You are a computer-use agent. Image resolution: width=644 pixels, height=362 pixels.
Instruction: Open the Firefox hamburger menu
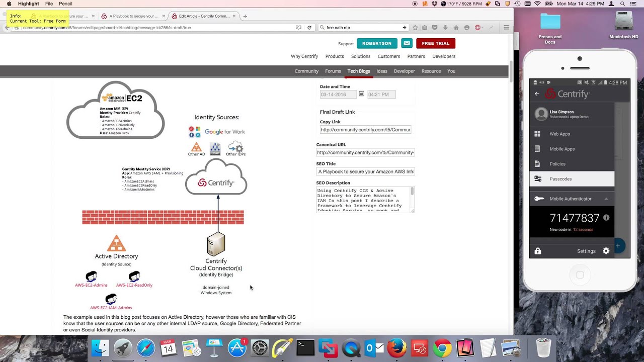tap(506, 28)
